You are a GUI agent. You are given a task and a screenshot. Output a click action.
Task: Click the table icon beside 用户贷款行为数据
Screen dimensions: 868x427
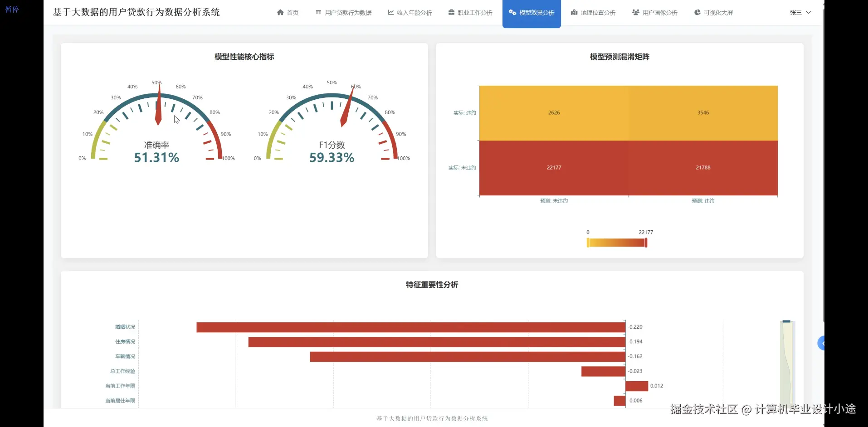coord(319,13)
